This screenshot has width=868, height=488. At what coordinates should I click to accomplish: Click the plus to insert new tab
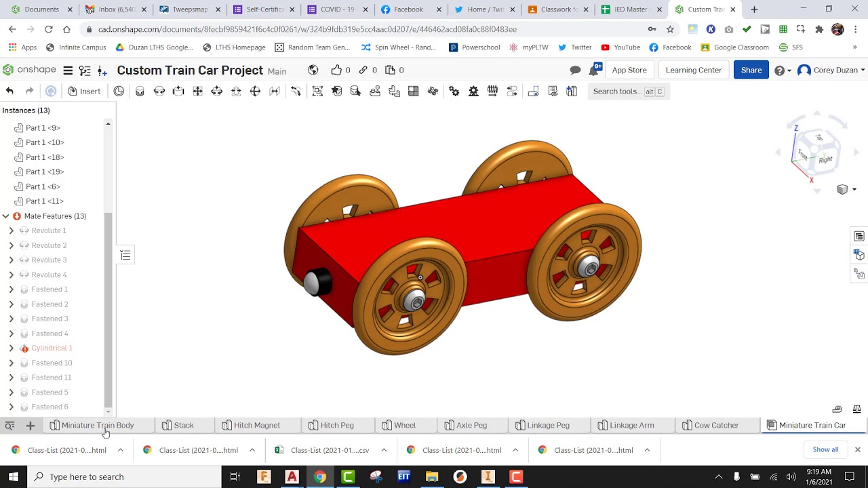click(x=30, y=426)
